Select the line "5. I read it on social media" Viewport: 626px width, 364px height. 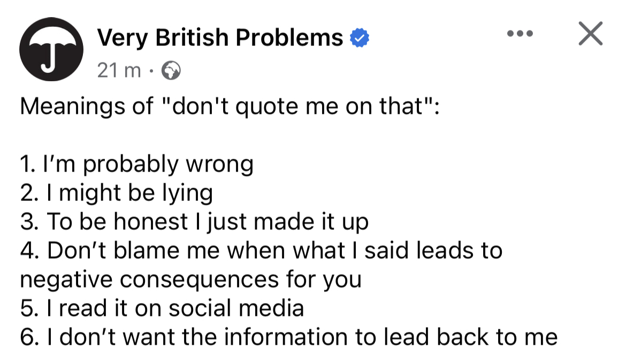click(162, 308)
